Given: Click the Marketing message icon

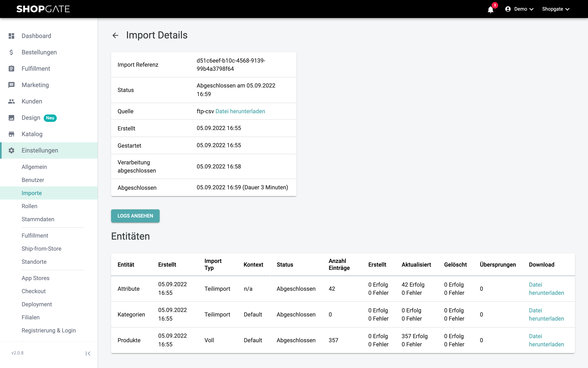Looking at the screenshot, I should click(11, 85).
